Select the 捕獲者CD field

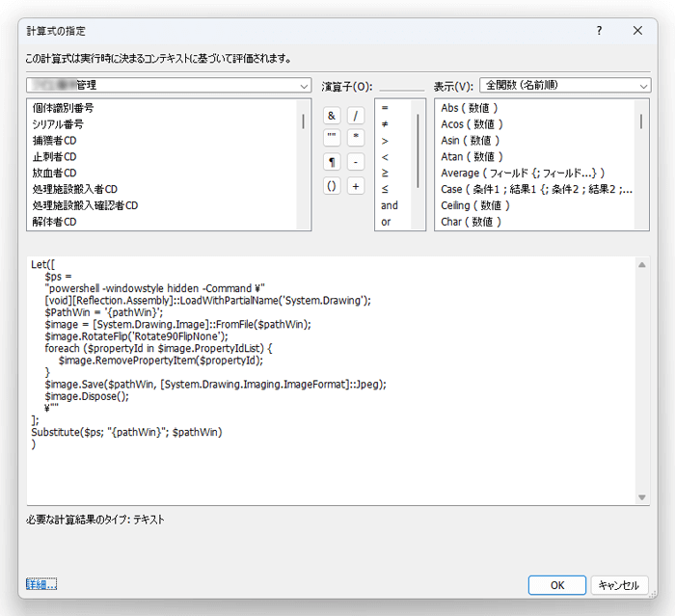click(x=54, y=141)
